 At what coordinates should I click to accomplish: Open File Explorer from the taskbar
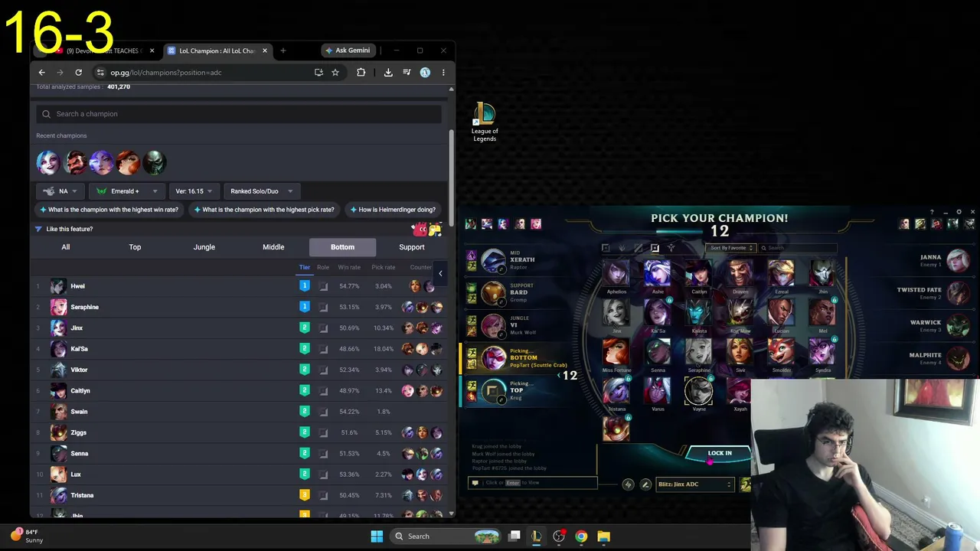[x=603, y=536]
